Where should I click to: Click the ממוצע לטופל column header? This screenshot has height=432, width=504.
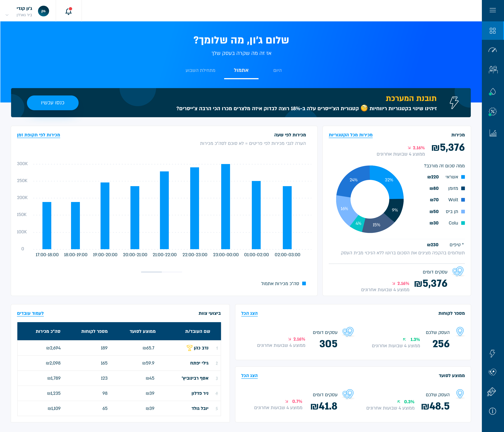[x=143, y=331]
